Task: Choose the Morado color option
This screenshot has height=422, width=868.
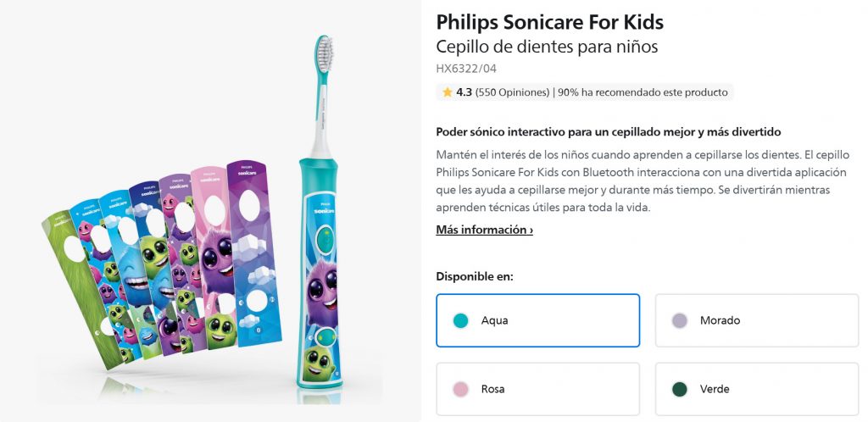Action: (x=756, y=321)
